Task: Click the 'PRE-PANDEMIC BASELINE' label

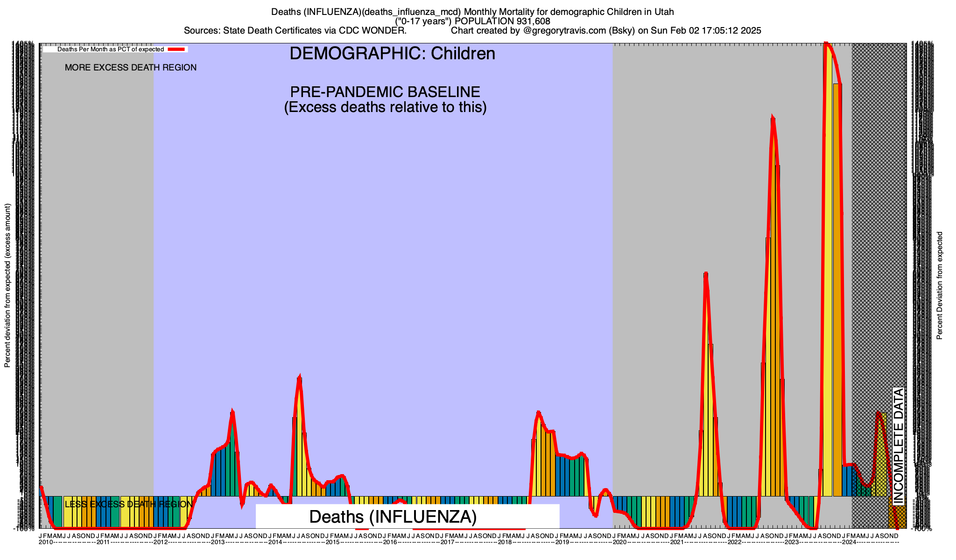Action: point(385,92)
